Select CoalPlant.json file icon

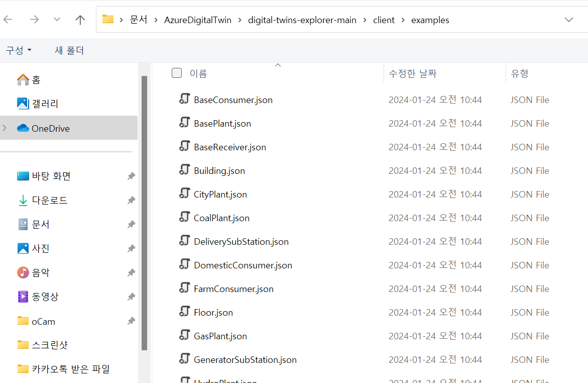click(x=184, y=217)
